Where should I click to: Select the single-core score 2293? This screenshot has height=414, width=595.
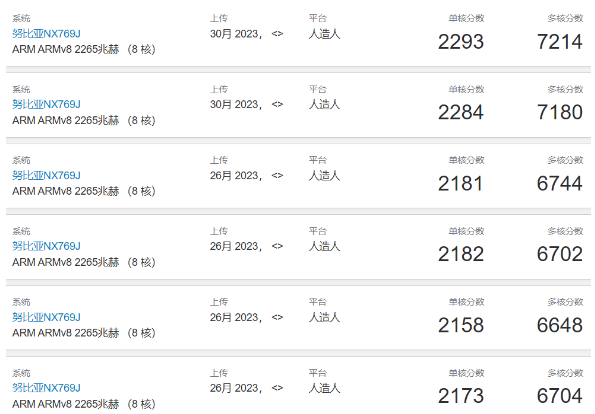pyautogui.click(x=461, y=42)
